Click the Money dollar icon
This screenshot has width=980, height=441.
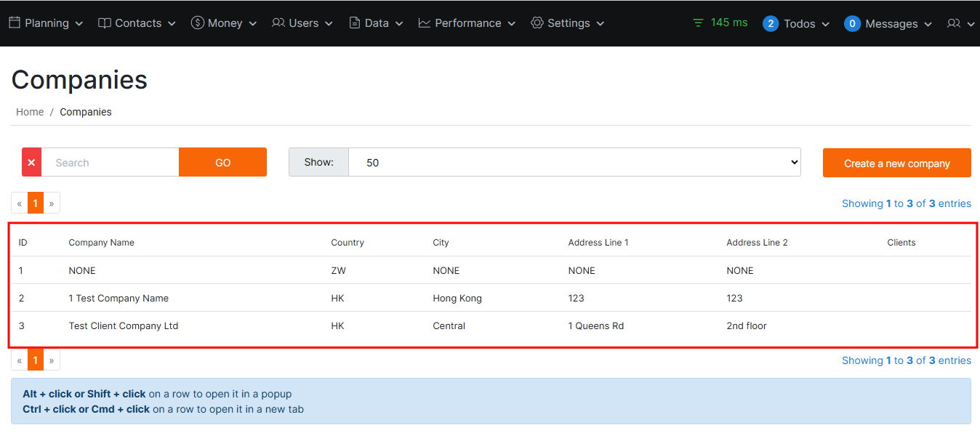pos(197,23)
